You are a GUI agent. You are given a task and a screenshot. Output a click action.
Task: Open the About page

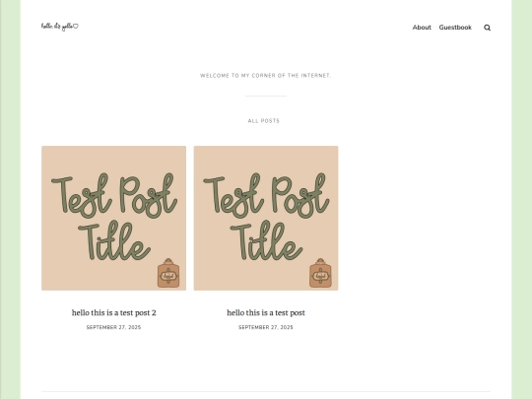click(422, 28)
